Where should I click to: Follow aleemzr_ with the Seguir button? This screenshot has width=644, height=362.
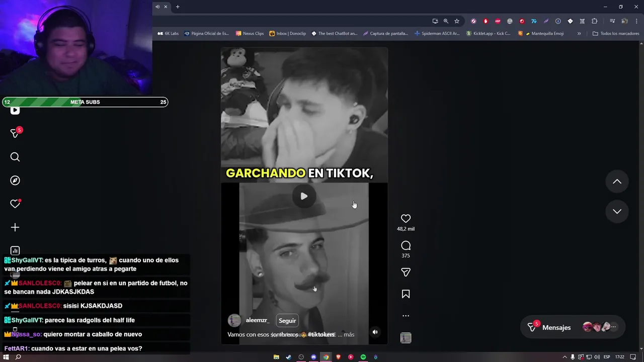tap(287, 321)
